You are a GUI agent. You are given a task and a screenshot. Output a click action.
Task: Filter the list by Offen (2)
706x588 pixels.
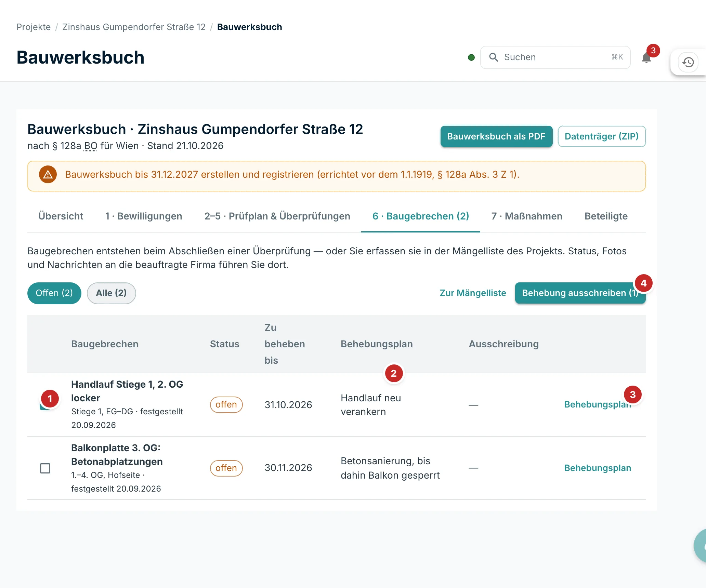[54, 293]
